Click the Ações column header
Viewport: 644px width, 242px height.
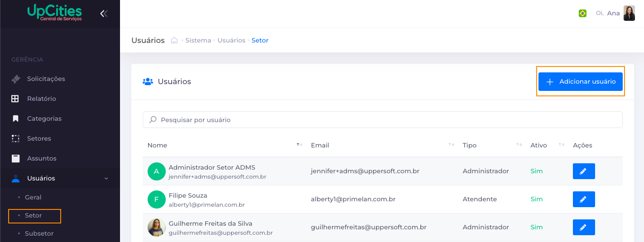pos(582,145)
